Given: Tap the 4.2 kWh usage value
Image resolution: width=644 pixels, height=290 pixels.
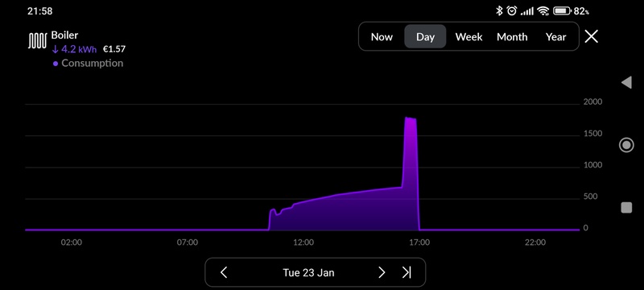Looking at the screenshot, I should 74,50.
